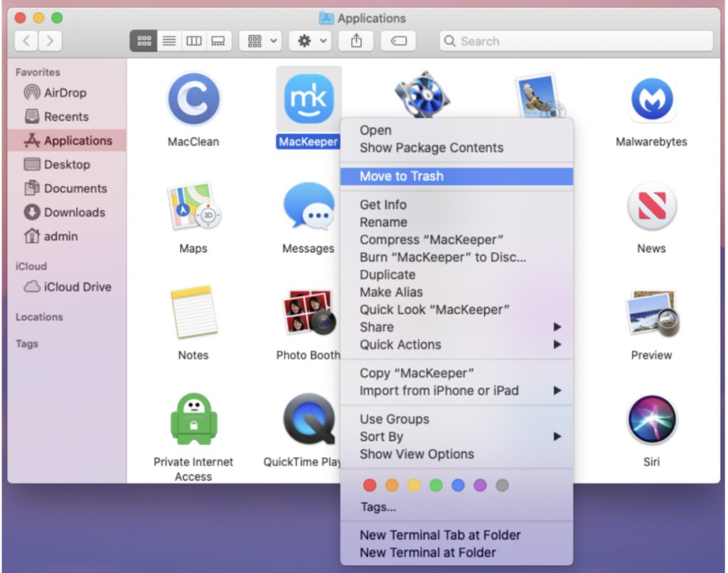Image resolution: width=728 pixels, height=573 pixels.
Task: Switch to gallery view in toolbar
Action: tap(218, 41)
